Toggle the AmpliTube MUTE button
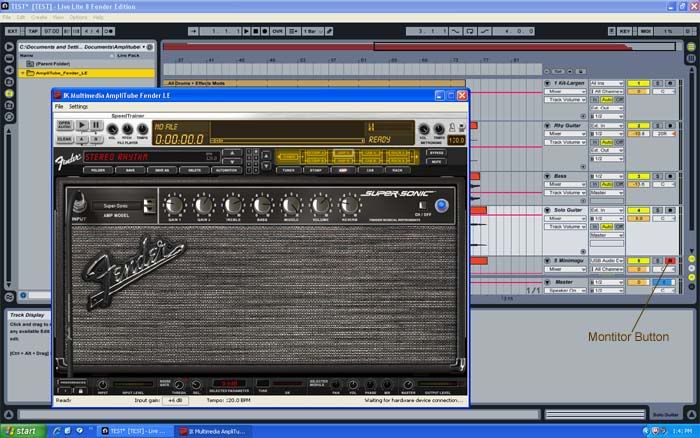Screen dimensions: 700x438 tap(436, 162)
